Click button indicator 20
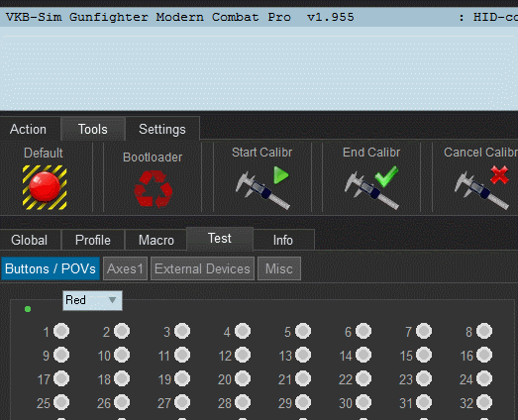The image size is (518, 420). point(243,378)
